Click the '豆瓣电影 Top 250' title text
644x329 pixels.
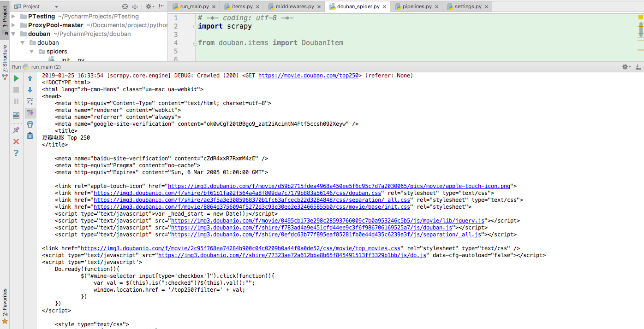coord(66,138)
